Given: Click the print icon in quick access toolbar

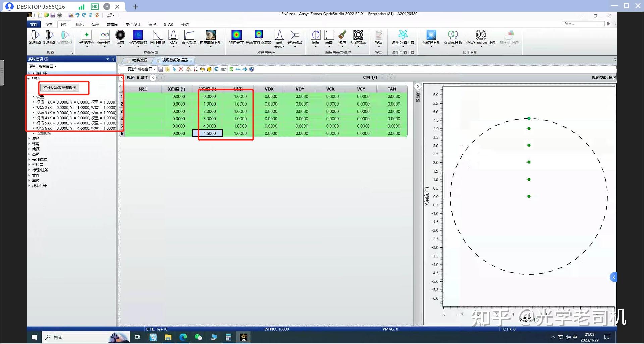Looking at the screenshot, I should pyautogui.click(x=59, y=15).
